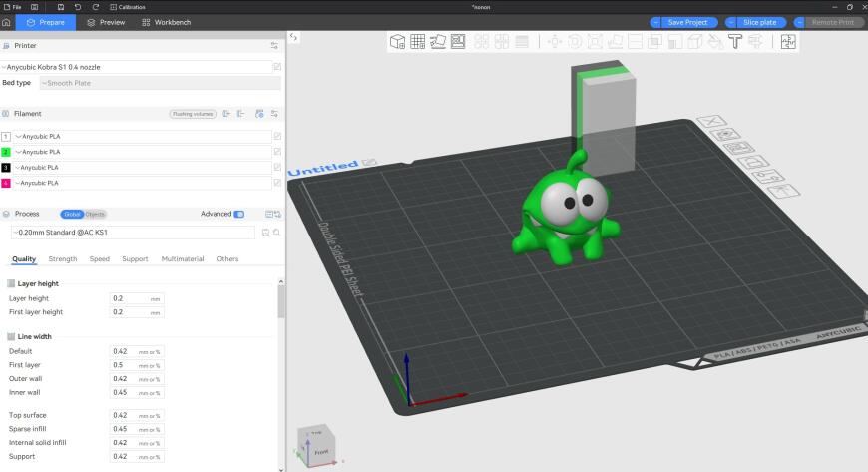Switch Process scope to Objects
The width and height of the screenshot is (868, 472).
point(95,214)
